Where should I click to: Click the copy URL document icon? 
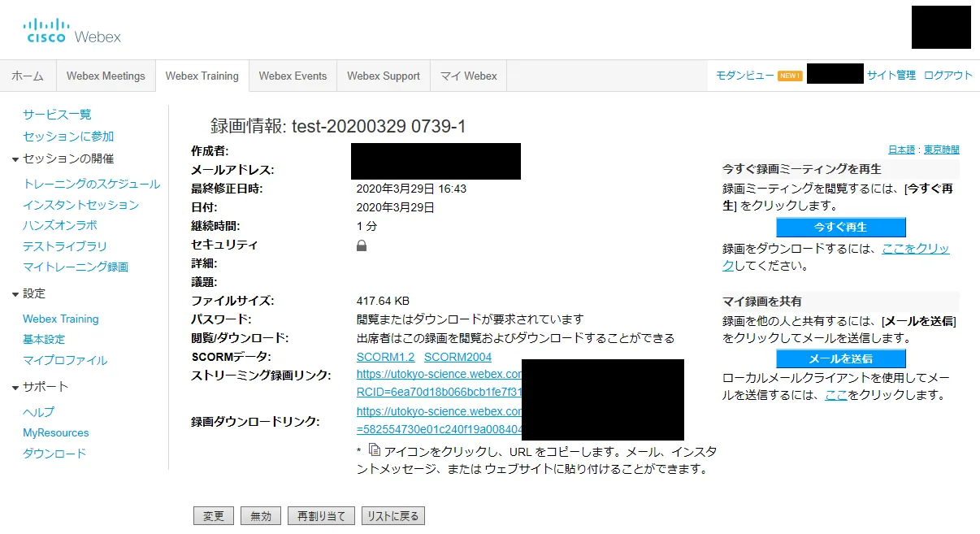pyautogui.click(x=374, y=450)
